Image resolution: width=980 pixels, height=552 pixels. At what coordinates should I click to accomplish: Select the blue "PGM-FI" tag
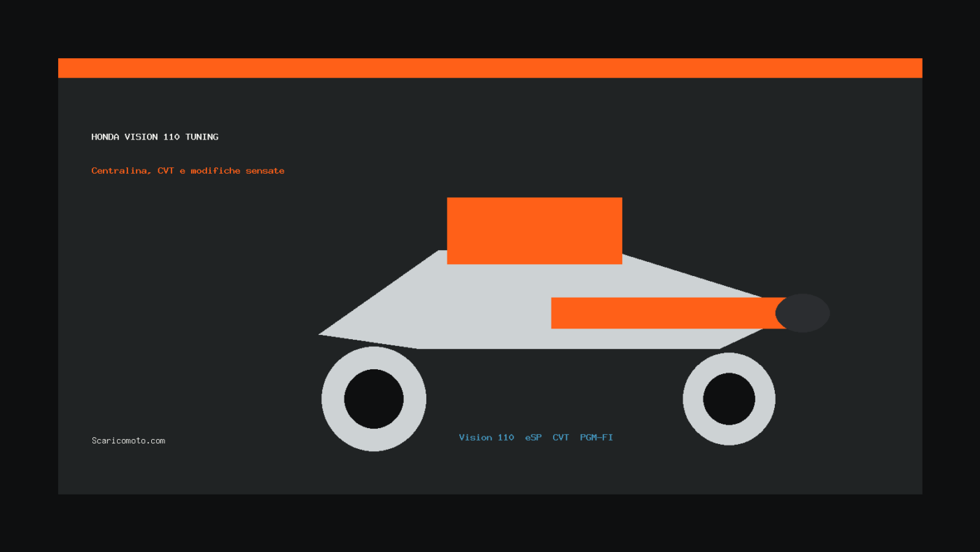click(x=596, y=437)
